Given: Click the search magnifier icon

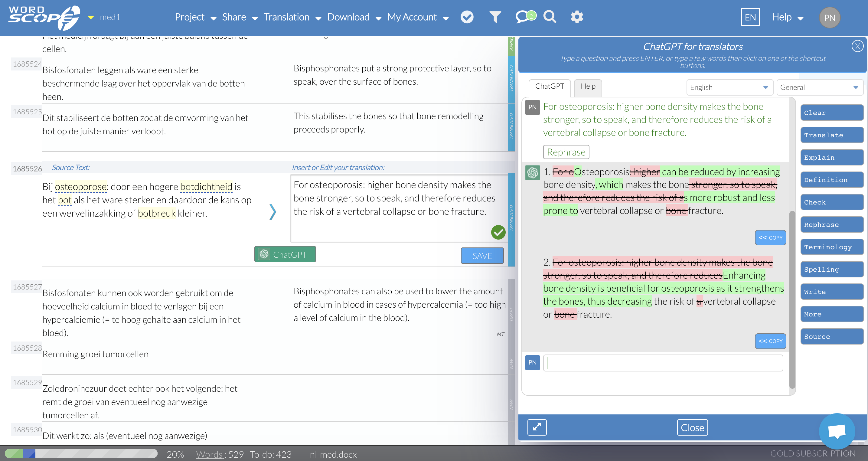Looking at the screenshot, I should [550, 17].
